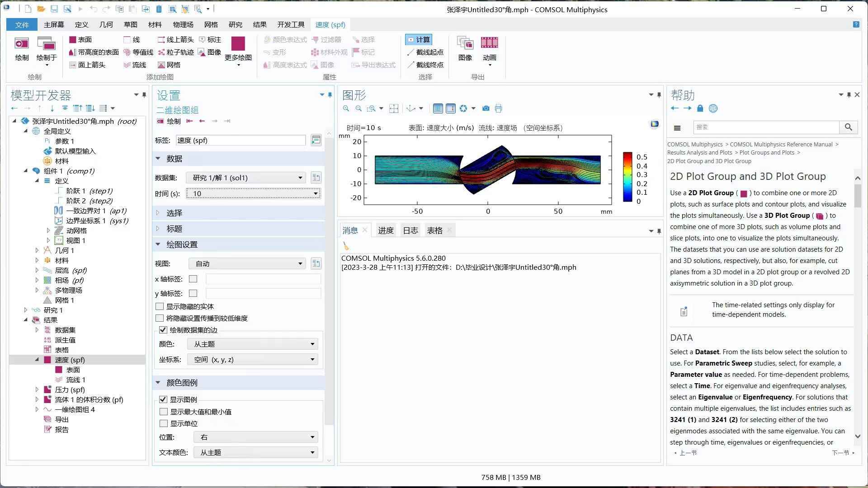Expand the 研究 1 tree node
Image resolution: width=868 pixels, height=488 pixels.
26,310
